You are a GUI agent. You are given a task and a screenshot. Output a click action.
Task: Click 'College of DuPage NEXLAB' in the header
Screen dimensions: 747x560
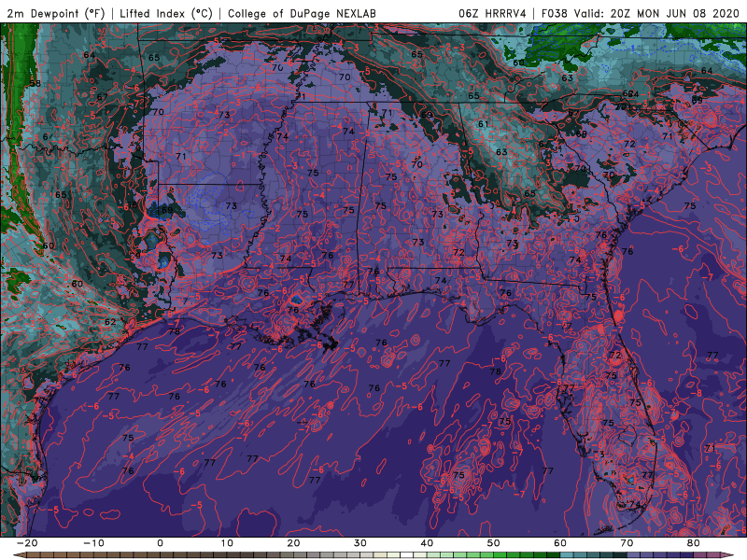pos(302,13)
